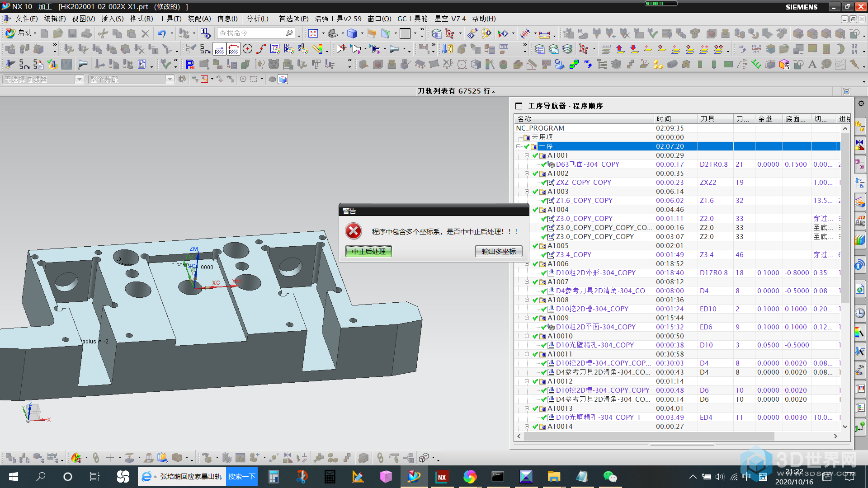Toggle the navigator panel pin checkbox
Viewport: 868px width, 488px height.
tap(519, 106)
